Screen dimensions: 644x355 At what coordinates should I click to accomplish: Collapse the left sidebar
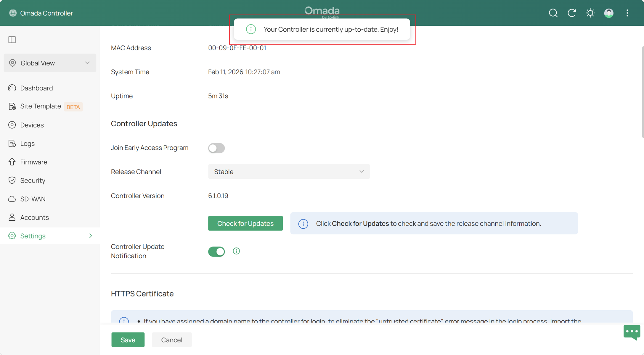coord(12,40)
